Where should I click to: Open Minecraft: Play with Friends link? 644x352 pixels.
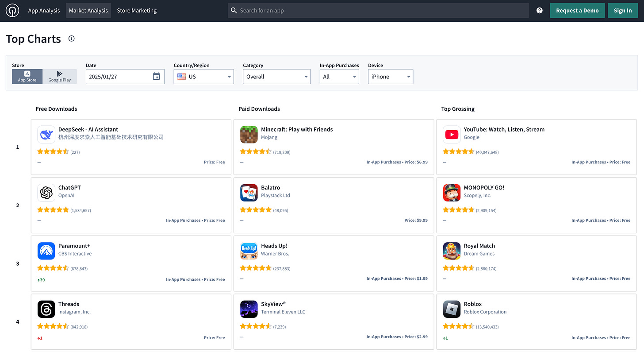[x=297, y=129]
